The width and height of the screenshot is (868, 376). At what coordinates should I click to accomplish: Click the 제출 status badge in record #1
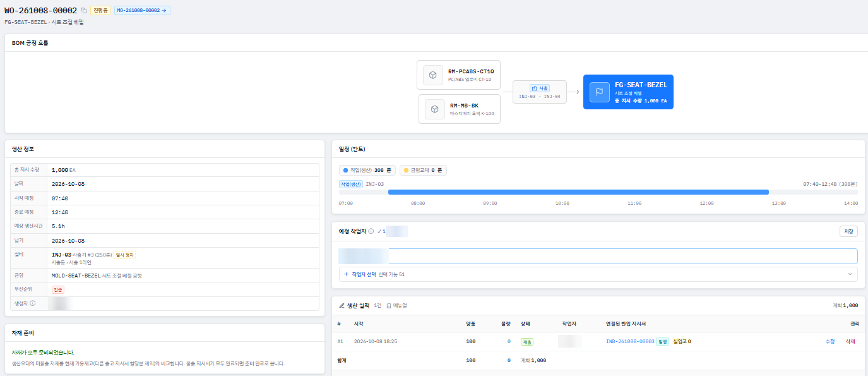[527, 342]
